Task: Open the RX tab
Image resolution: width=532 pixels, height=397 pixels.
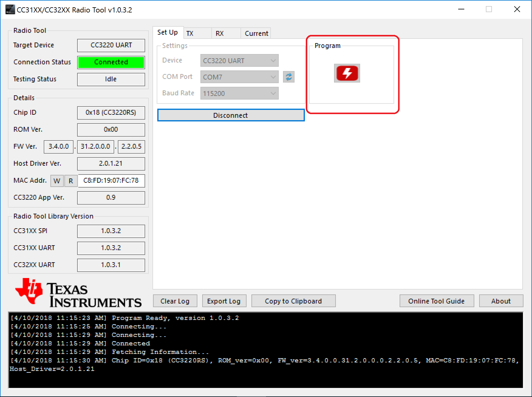Action: point(226,33)
